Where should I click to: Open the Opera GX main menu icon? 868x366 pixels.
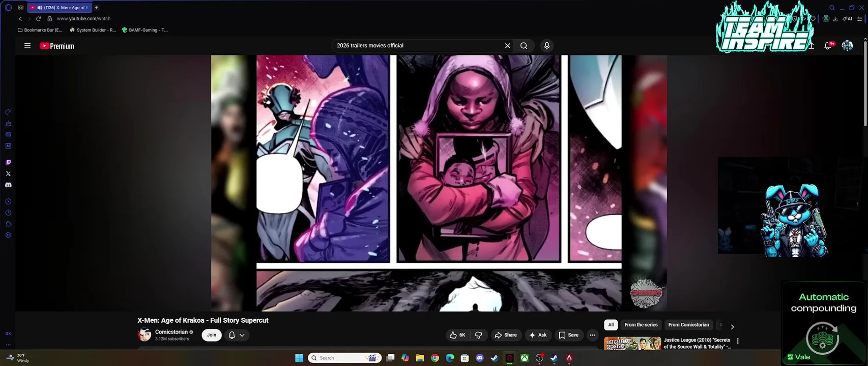(8, 8)
